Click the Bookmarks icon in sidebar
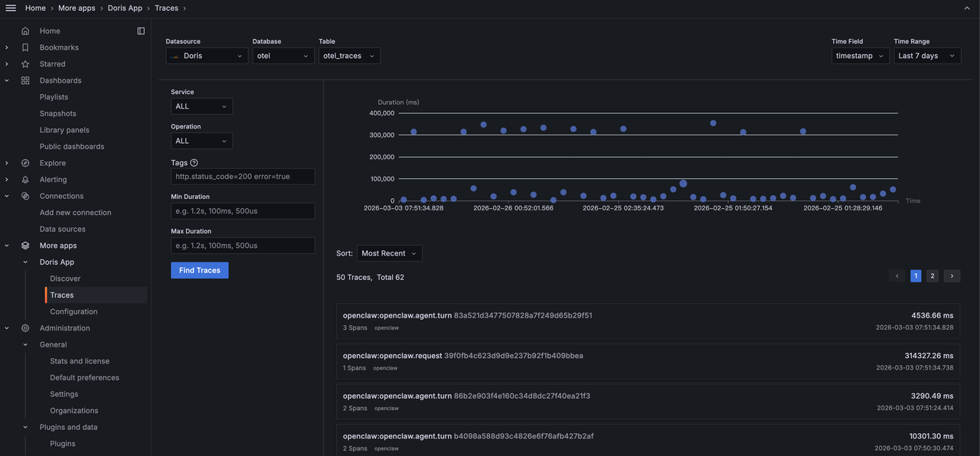Image resolution: width=980 pixels, height=456 pixels. [25, 47]
